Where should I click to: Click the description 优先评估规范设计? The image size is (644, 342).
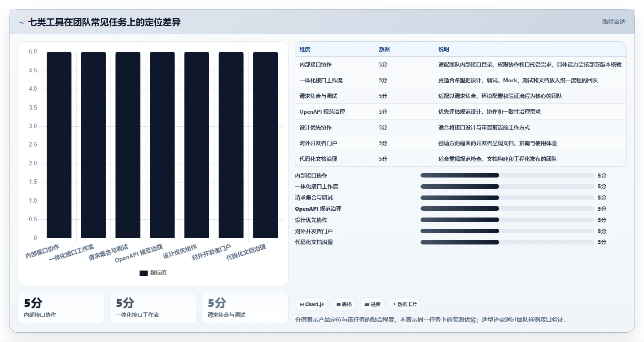click(x=490, y=112)
